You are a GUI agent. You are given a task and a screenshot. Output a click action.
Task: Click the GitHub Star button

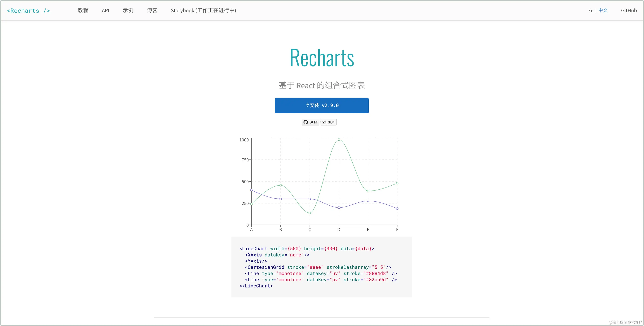tap(310, 122)
